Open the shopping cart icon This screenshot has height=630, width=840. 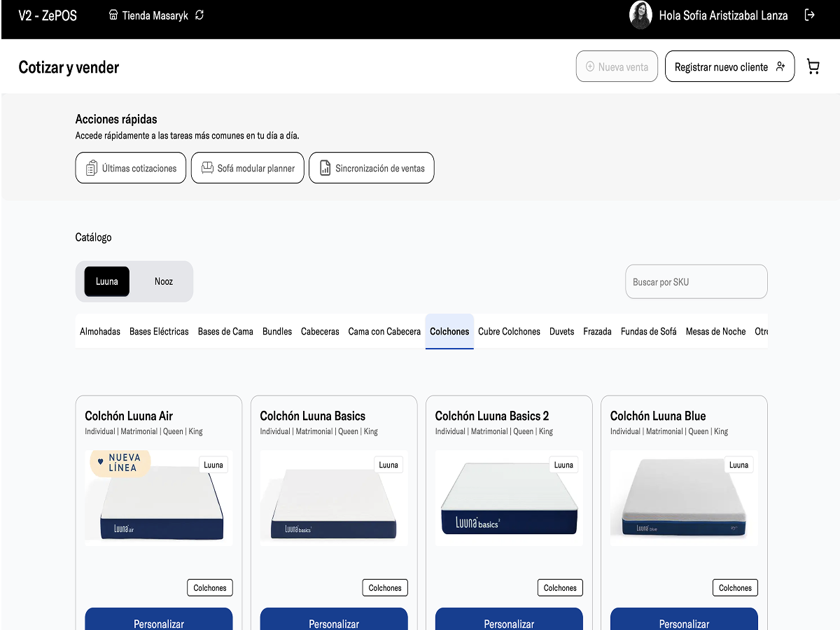pyautogui.click(x=813, y=66)
